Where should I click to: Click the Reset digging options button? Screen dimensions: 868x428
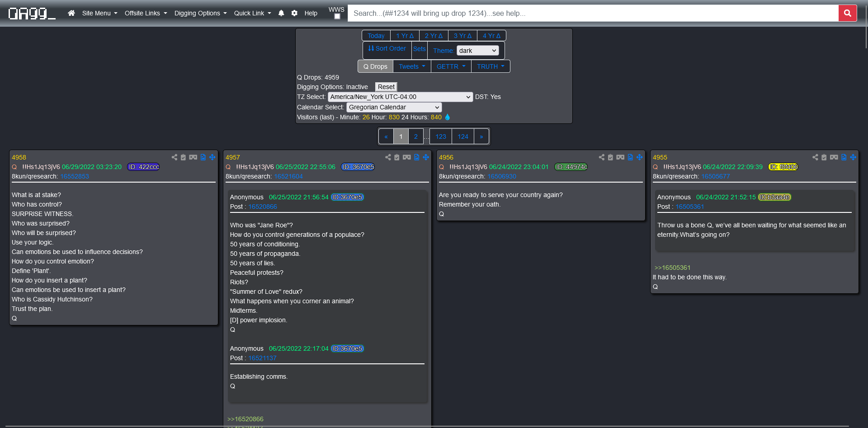386,87
